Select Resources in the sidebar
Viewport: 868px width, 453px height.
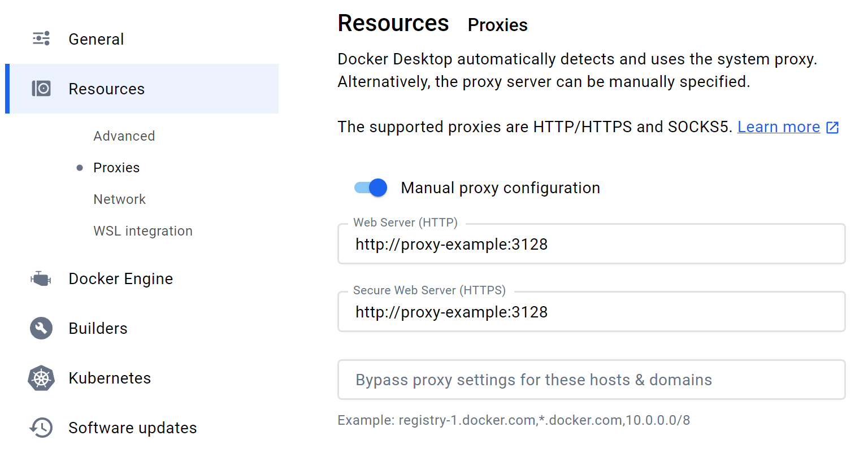(107, 89)
